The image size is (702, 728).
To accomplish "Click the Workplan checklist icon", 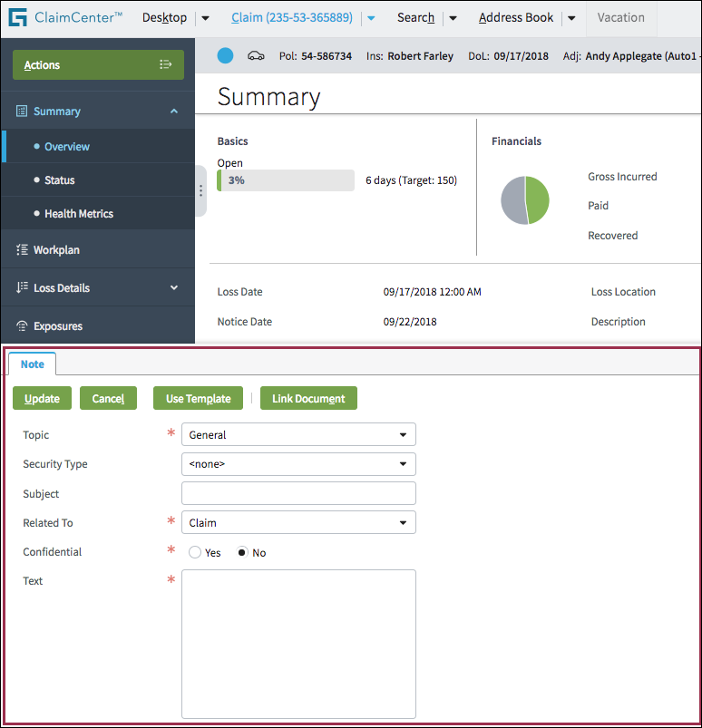I will click(x=22, y=250).
